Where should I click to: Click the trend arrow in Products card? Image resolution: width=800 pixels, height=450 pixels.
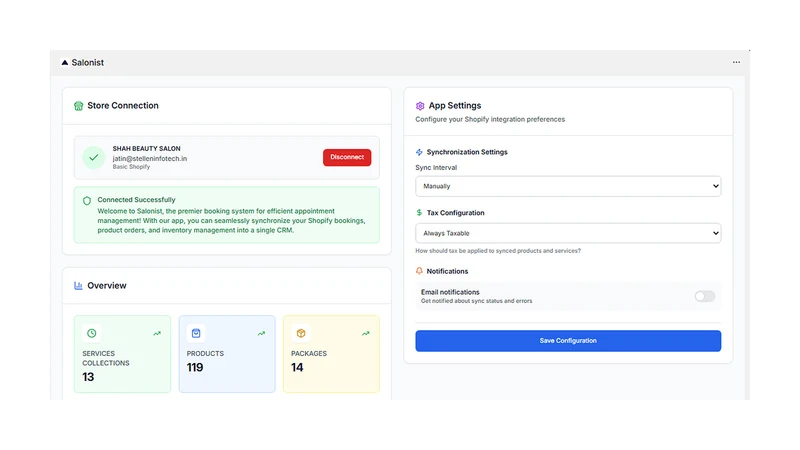[261, 333]
